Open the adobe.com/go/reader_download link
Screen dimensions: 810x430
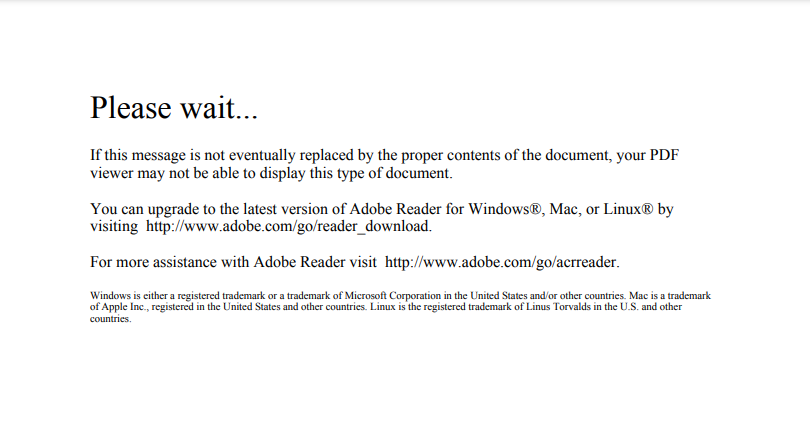[x=289, y=226]
